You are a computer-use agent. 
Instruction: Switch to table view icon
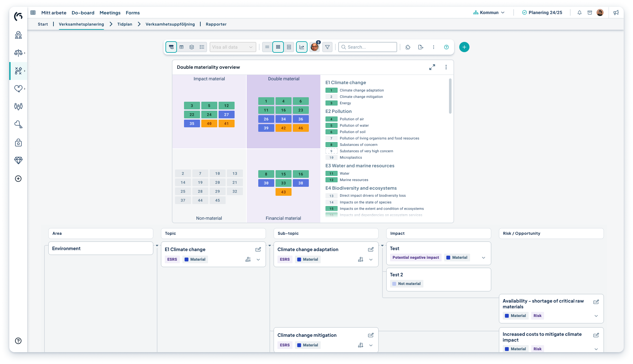pos(181,47)
